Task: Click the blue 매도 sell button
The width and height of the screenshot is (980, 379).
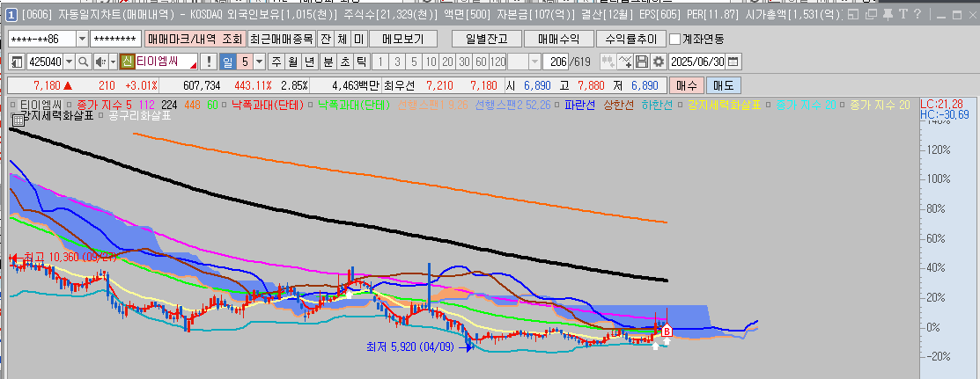Action: tap(724, 85)
